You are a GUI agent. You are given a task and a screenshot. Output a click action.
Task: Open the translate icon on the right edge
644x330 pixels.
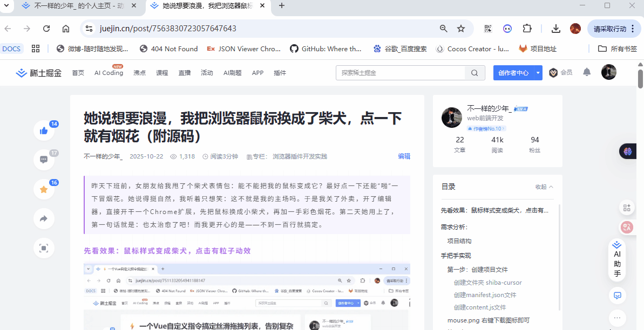pos(627,227)
